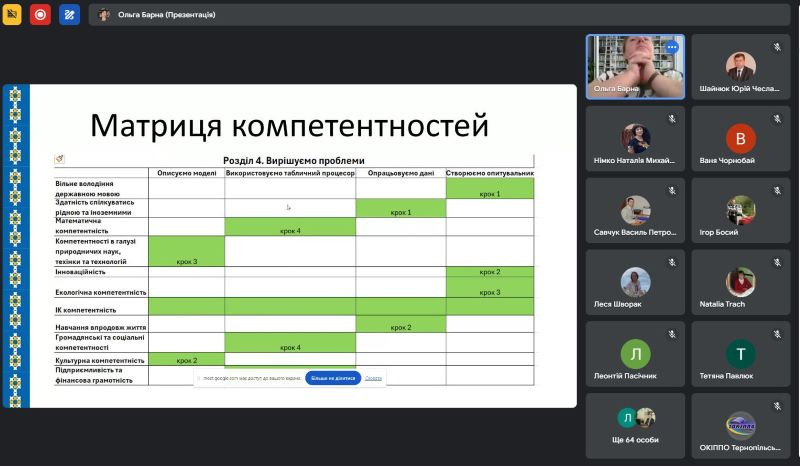The width and height of the screenshot is (800, 466).
Task: Click row label 'Екологічна компетентність'
Action: (x=101, y=292)
